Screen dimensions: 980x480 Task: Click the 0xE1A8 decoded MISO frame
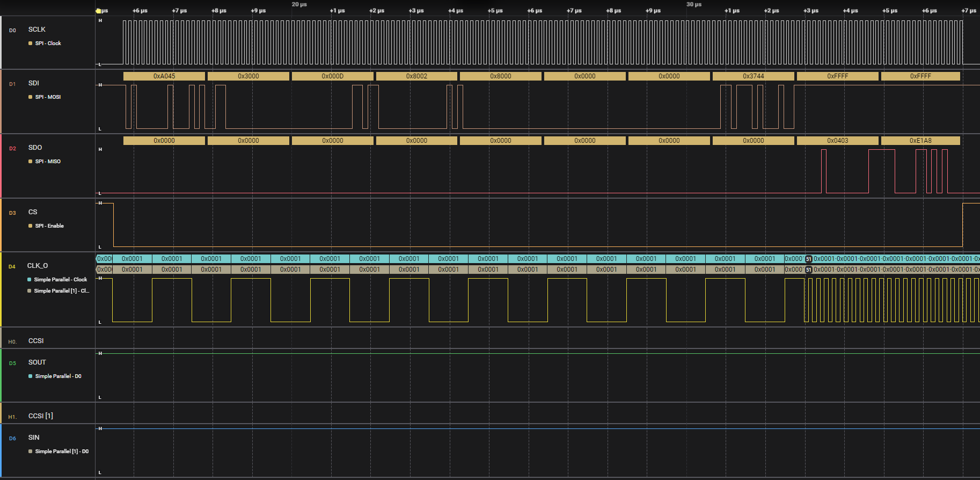coord(920,141)
